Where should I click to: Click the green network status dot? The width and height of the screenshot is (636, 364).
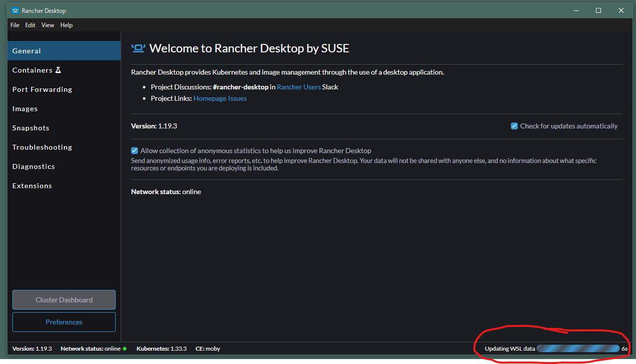click(125, 349)
